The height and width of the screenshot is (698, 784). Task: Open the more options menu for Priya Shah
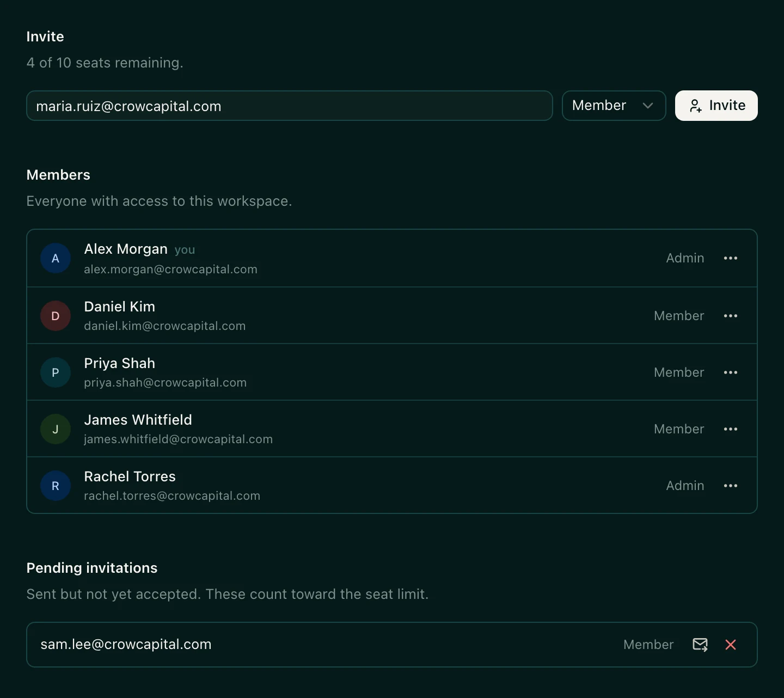click(x=731, y=372)
